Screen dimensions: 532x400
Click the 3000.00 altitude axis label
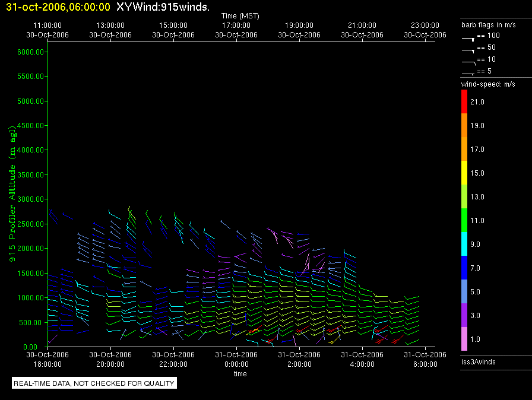[31, 199]
